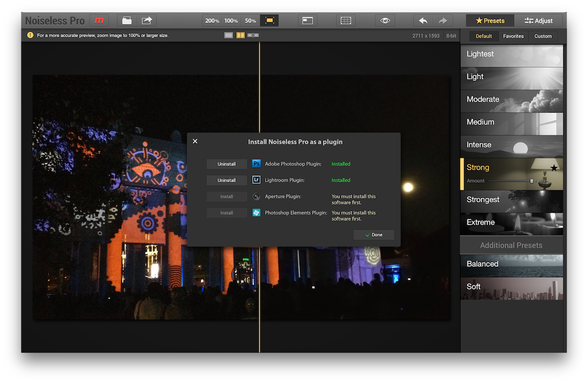Select the fit-to-screen zoom icon

pos(269,21)
